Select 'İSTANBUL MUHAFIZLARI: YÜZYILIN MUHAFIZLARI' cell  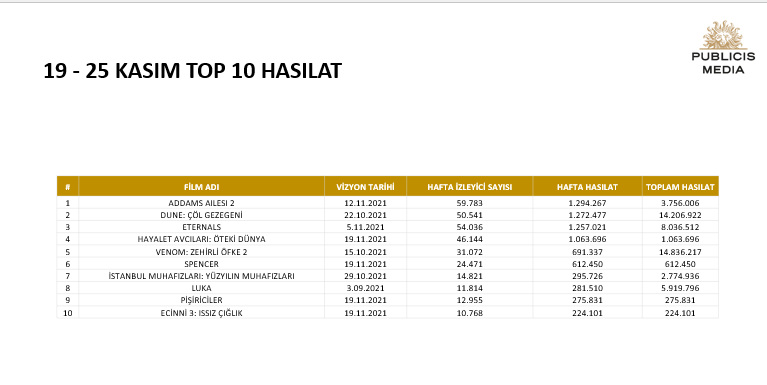202,276
